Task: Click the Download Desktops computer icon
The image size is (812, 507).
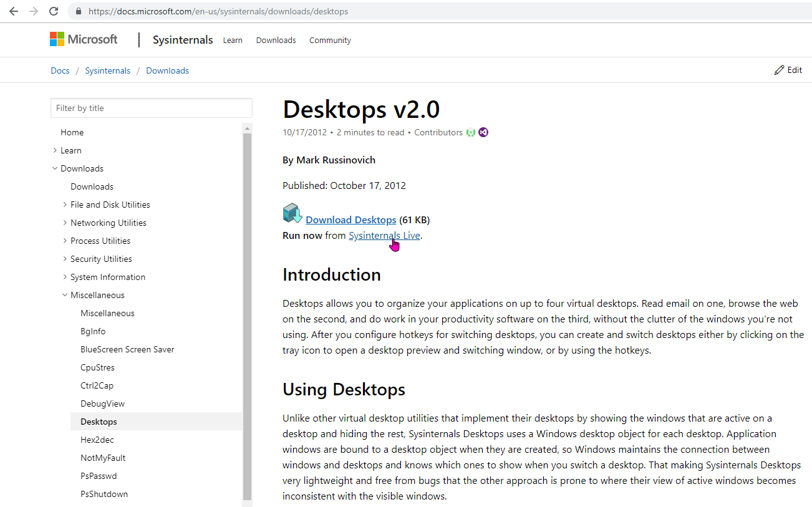Action: click(x=292, y=213)
